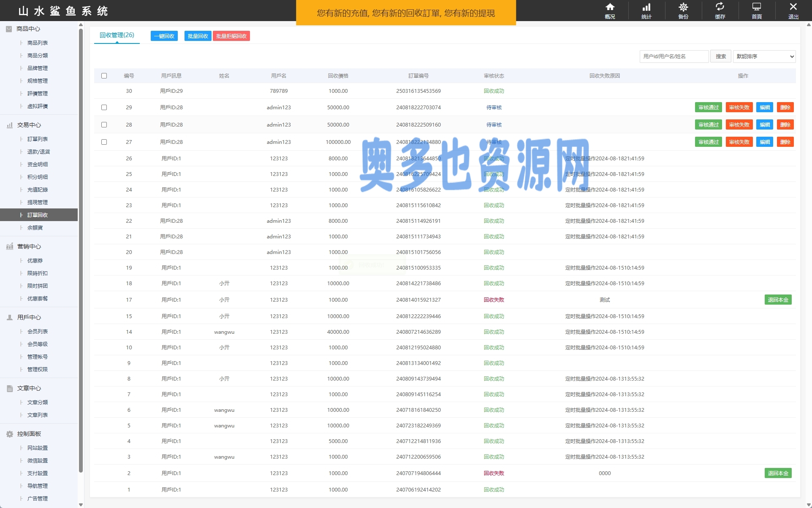Check the checkbox for row 27
The height and width of the screenshot is (508, 812).
click(104, 142)
